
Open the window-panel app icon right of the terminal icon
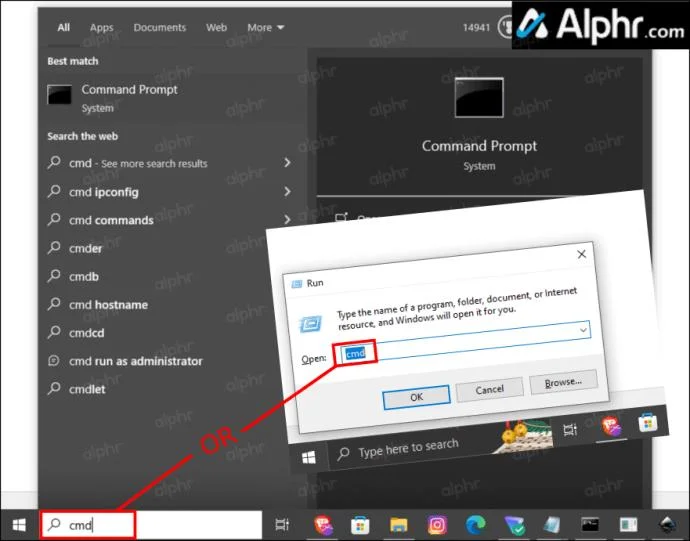628,525
